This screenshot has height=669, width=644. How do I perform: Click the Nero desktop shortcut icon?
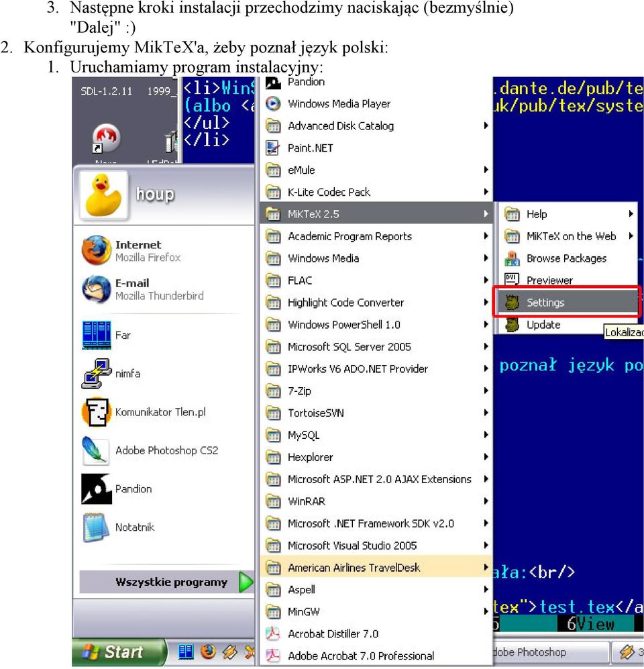click(106, 138)
